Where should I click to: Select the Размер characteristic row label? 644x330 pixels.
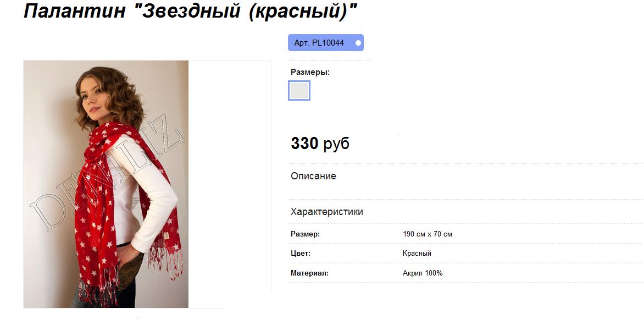click(305, 234)
